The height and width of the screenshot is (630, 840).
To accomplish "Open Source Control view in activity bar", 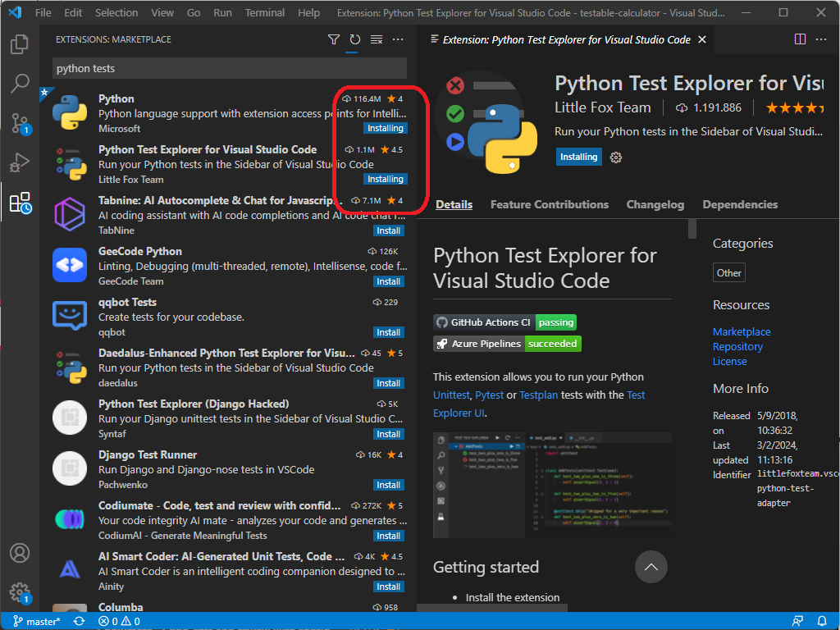I will tap(20, 123).
